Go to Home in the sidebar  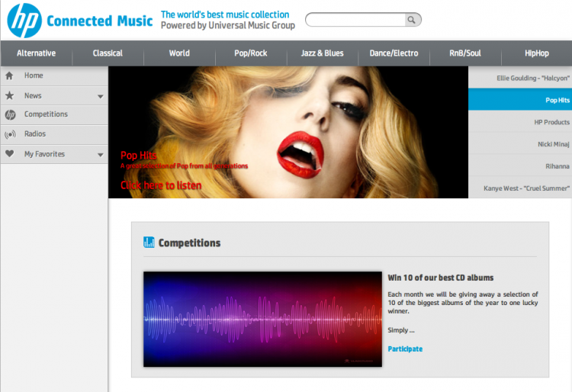coord(54,76)
